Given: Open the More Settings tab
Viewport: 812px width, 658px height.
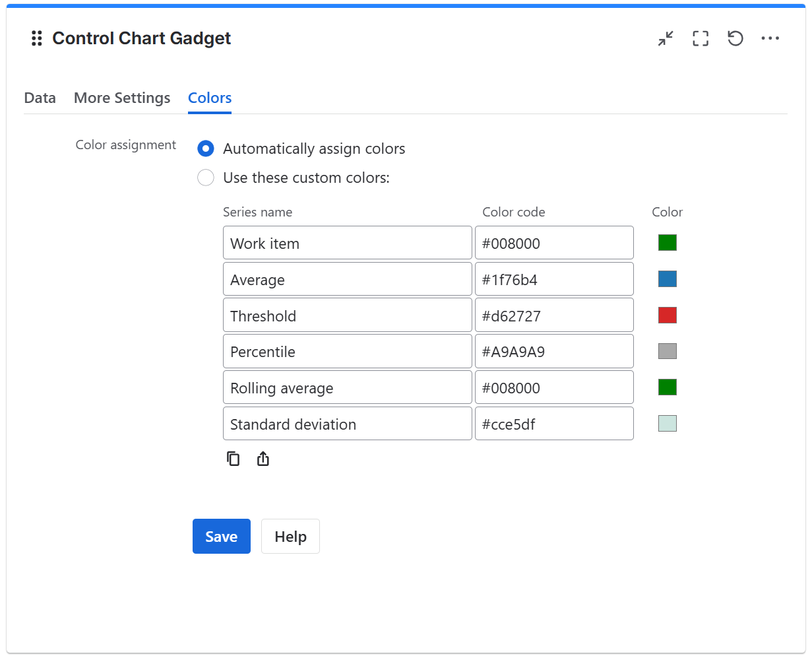Looking at the screenshot, I should coord(121,98).
